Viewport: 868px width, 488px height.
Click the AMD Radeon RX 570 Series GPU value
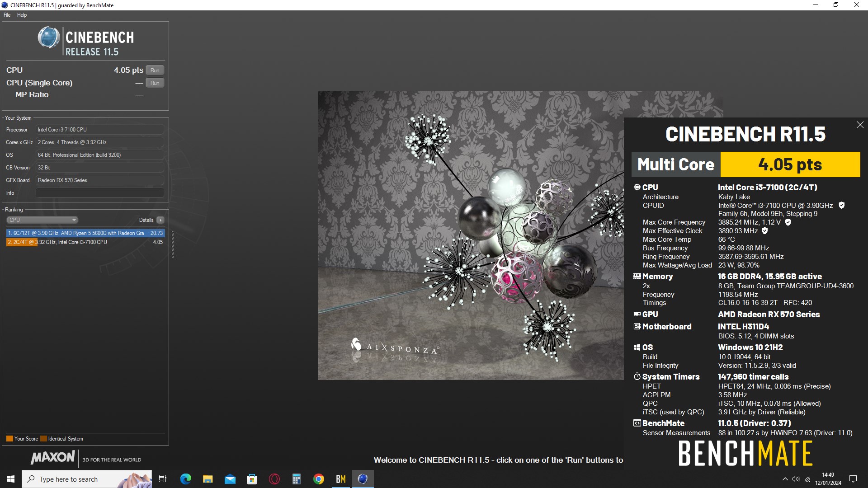tap(769, 314)
